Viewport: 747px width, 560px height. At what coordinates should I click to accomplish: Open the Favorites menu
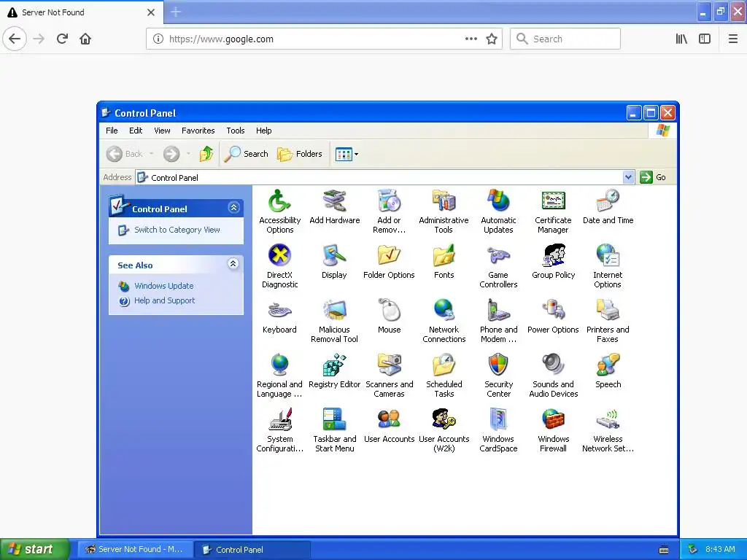pos(198,131)
